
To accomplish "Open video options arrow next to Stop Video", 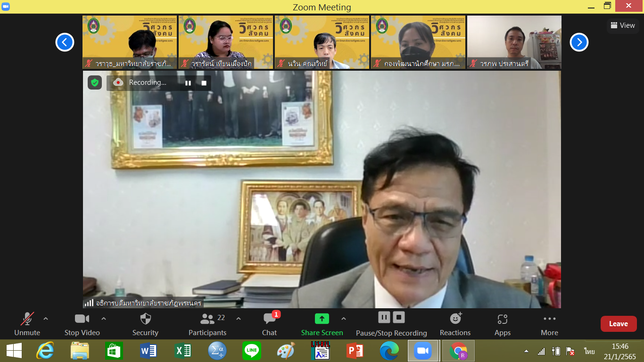I will click(104, 319).
